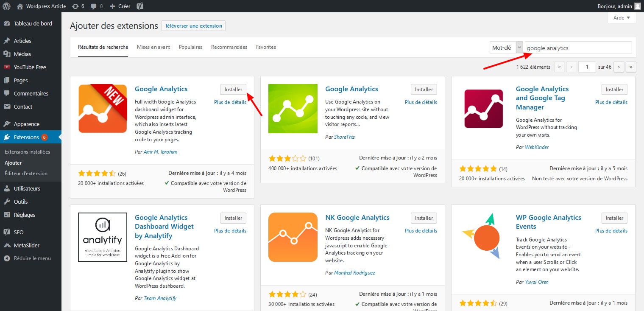644x311 pixels.
Task: Click the WordPress logo icon in admin bar
Action: 7,6
